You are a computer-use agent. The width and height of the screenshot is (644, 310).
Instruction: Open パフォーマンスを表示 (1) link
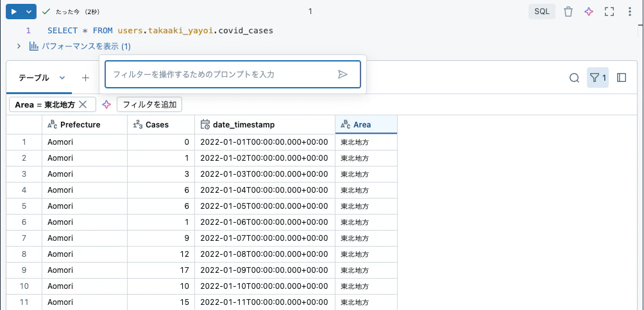(x=86, y=47)
